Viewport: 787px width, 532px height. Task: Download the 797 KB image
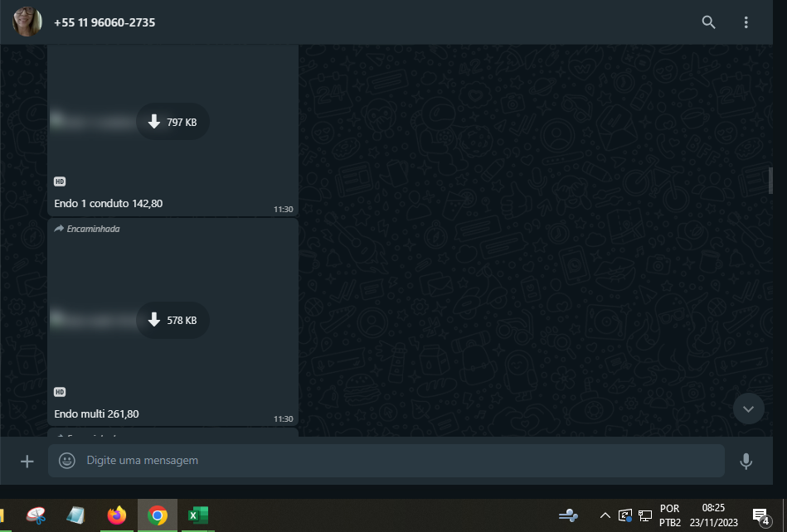click(x=172, y=122)
